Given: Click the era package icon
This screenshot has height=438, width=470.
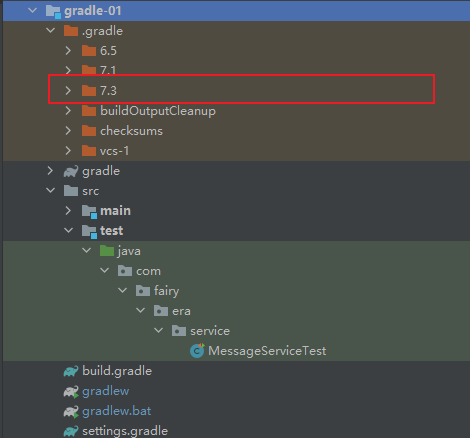Looking at the screenshot, I should tap(161, 311).
